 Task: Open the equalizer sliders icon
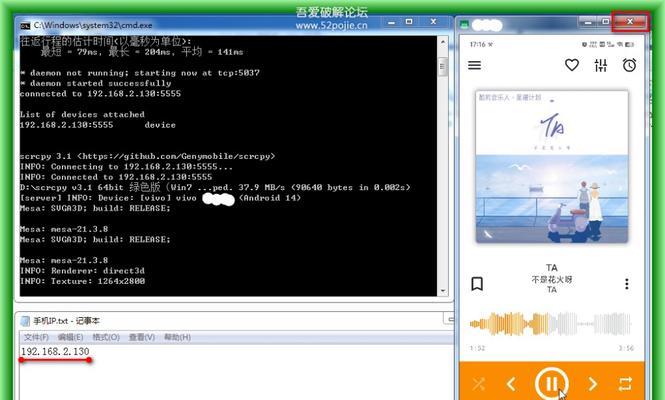pyautogui.click(x=601, y=65)
